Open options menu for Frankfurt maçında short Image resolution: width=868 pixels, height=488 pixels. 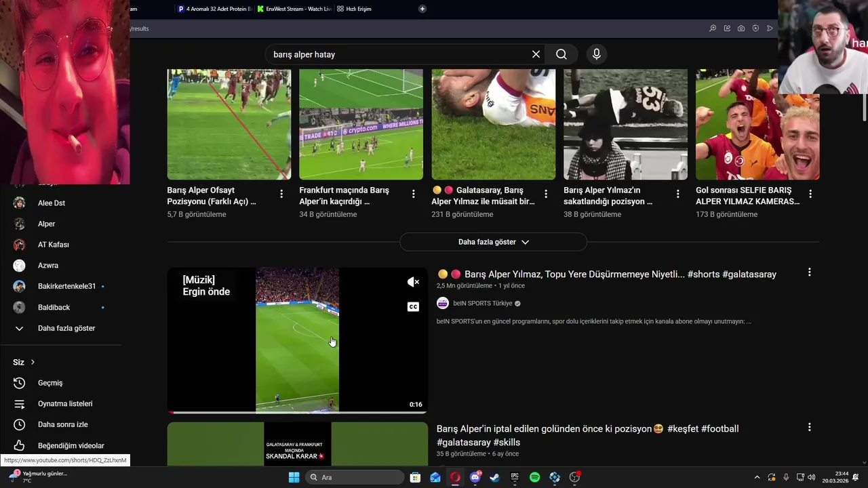(414, 194)
